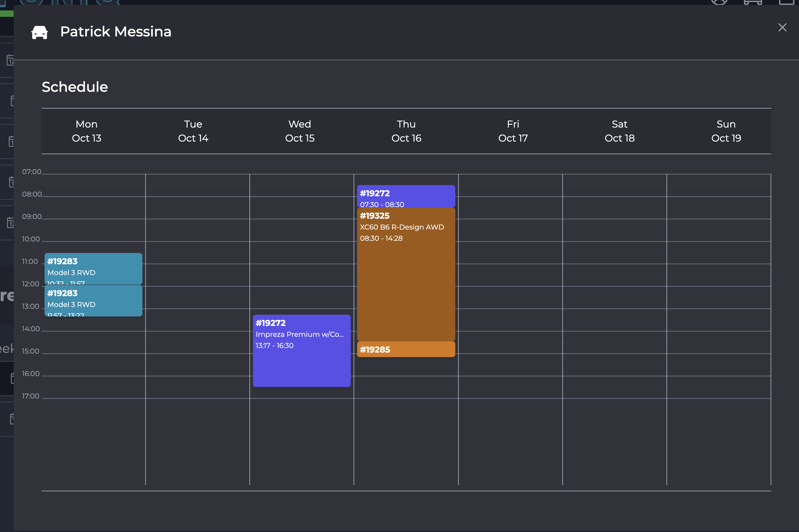Click the orange #19285 event block
This screenshot has height=532, width=799.
coord(406,349)
